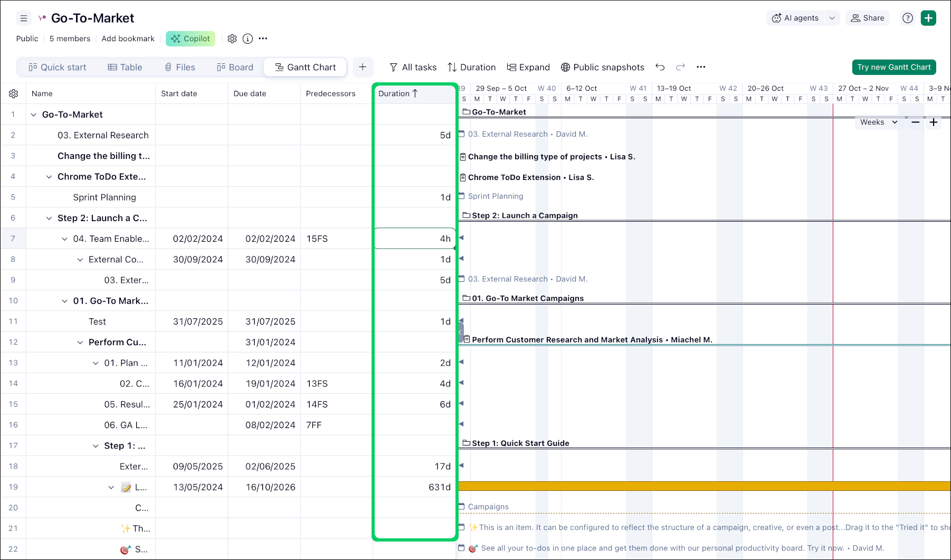Open the Weeks timescale dropdown

pyautogui.click(x=878, y=122)
